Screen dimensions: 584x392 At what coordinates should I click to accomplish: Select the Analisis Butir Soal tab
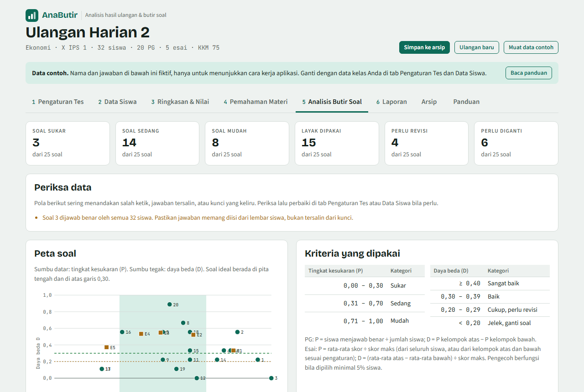(x=332, y=102)
